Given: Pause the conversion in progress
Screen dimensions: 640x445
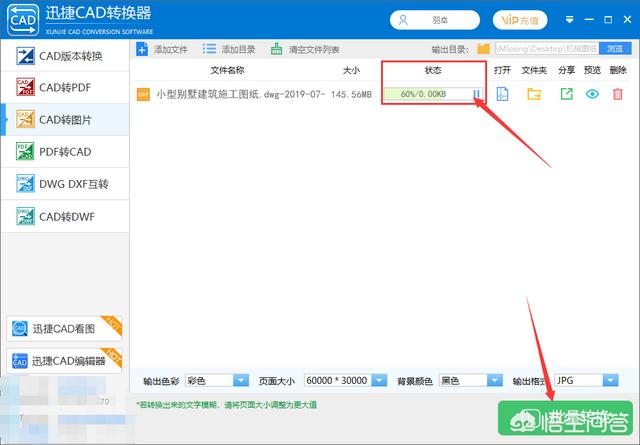Looking at the screenshot, I should (x=476, y=94).
